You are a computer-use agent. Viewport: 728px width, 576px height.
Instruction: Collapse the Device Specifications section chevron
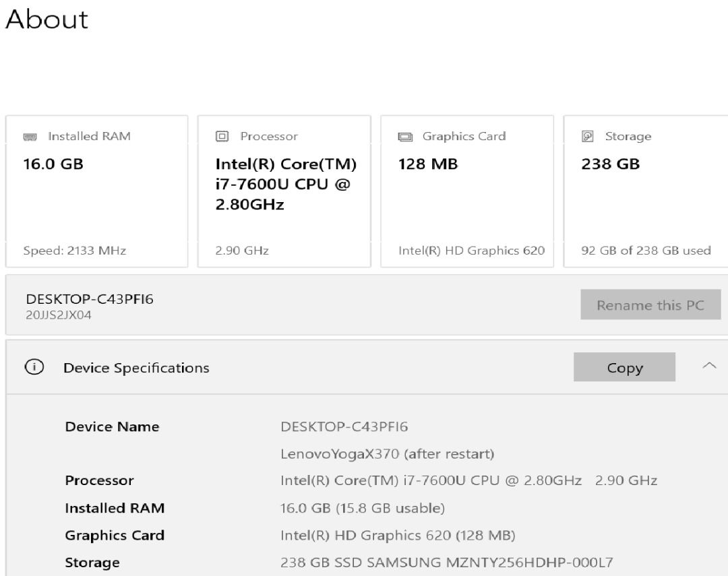pyautogui.click(x=709, y=366)
